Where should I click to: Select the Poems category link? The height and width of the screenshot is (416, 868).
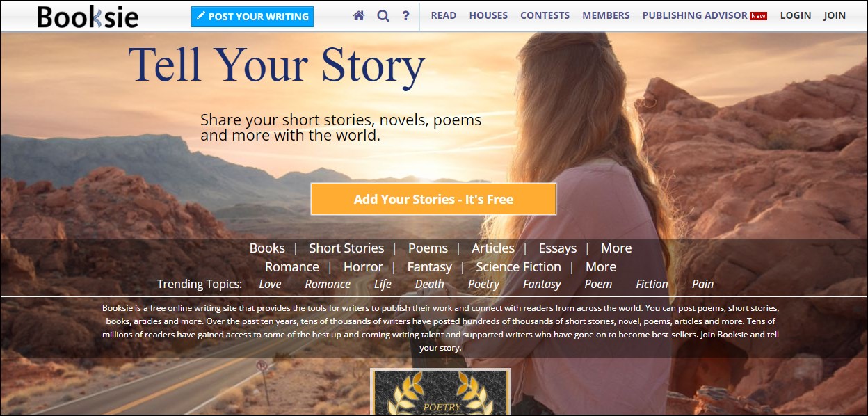coord(428,248)
